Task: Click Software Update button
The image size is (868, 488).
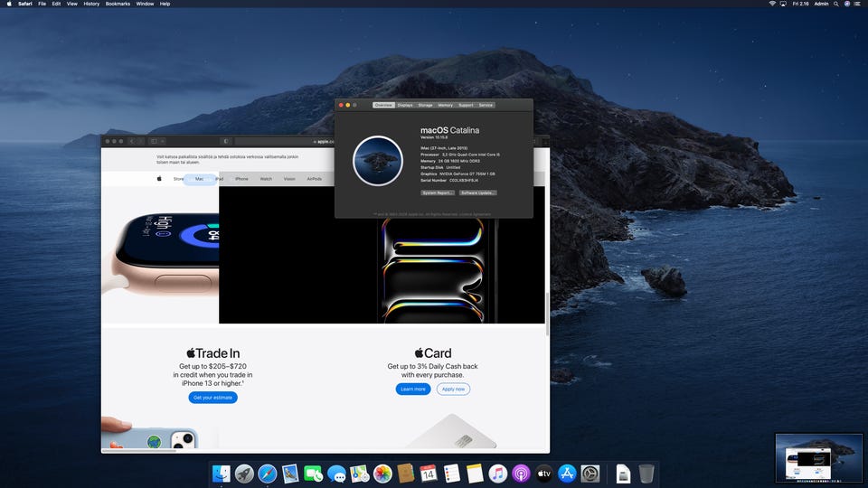Action: pos(477,193)
